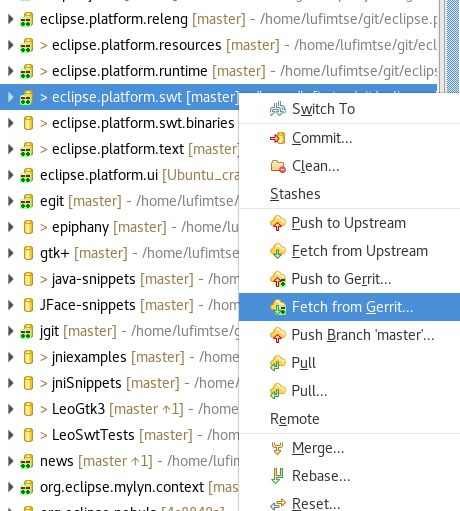The width and height of the screenshot is (460, 511).
Task: Select the egit [master] repository row
Action: pyautogui.click(x=119, y=201)
